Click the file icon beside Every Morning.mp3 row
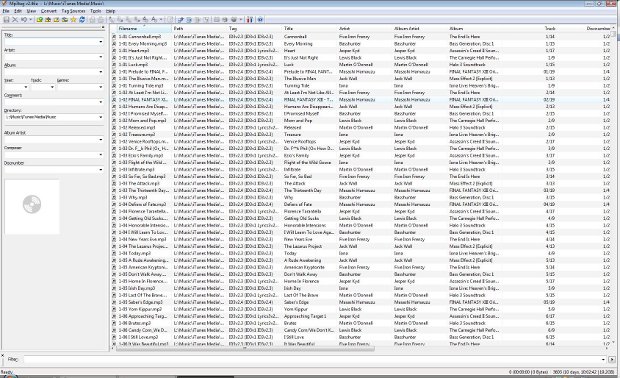Image resolution: width=620 pixels, height=378 pixels. (x=114, y=43)
